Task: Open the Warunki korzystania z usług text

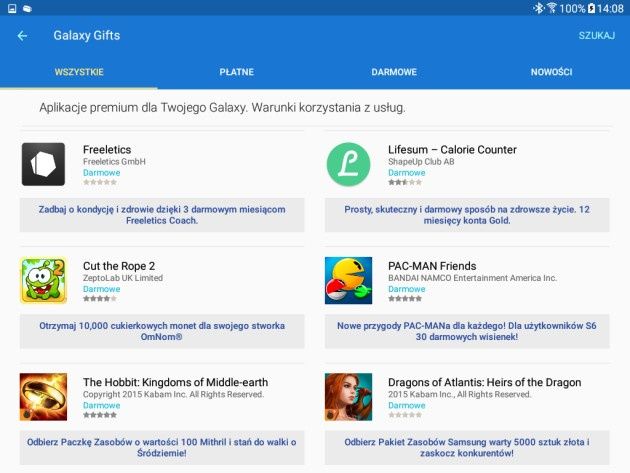Action: pos(329,108)
